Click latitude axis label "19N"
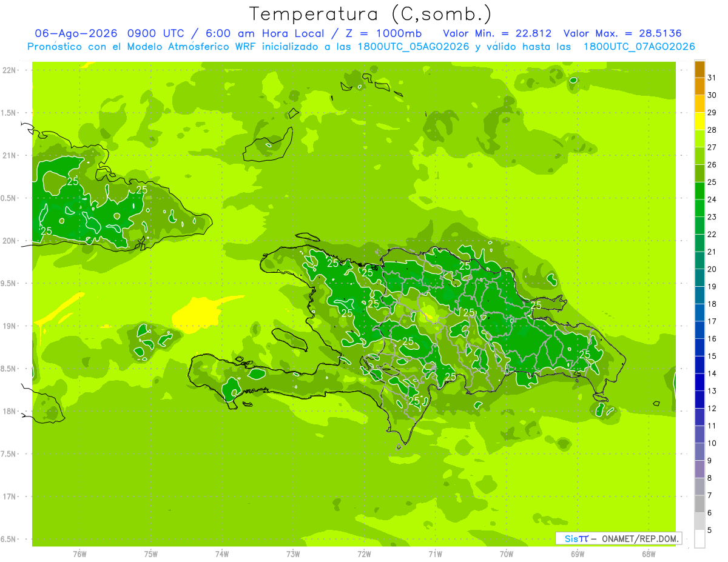The width and height of the screenshot is (728, 562). click(x=10, y=326)
